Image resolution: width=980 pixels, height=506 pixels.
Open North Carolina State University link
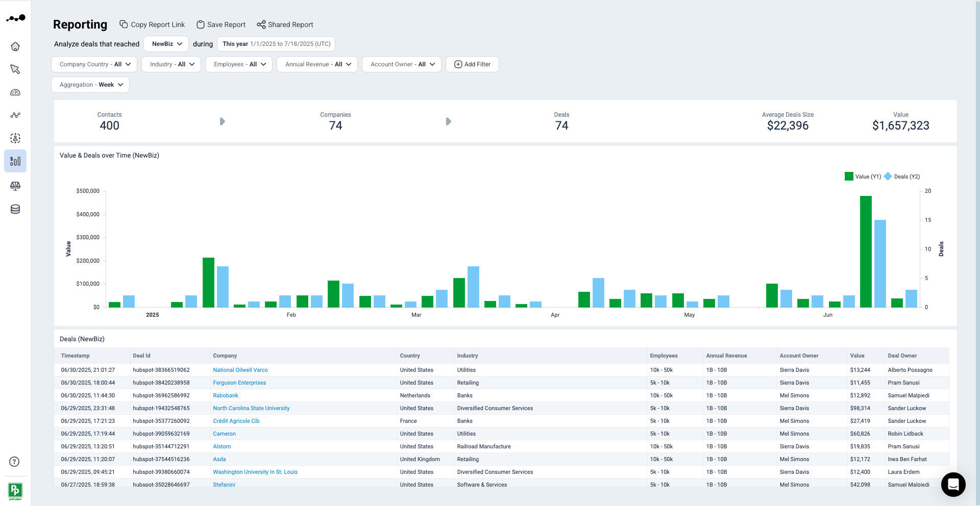coord(251,408)
